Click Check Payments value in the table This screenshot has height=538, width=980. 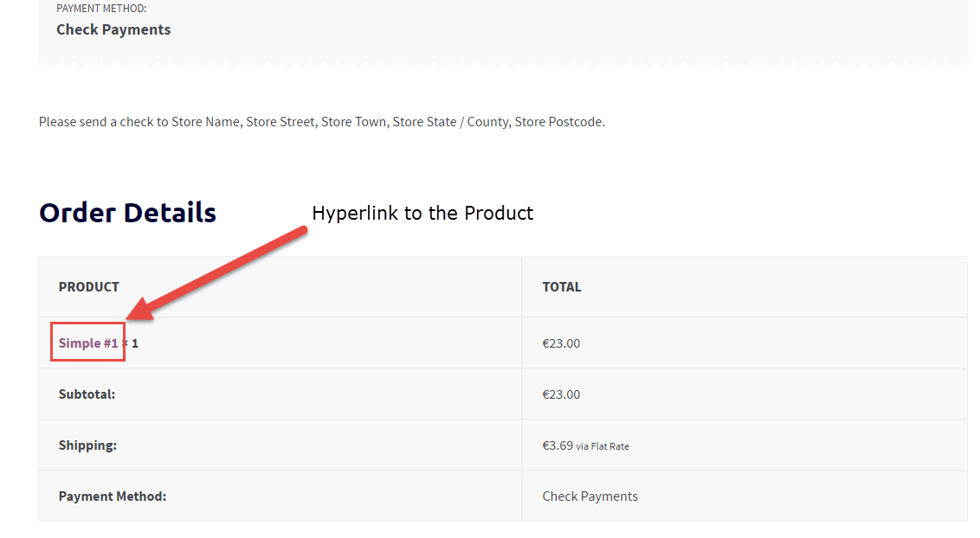590,496
